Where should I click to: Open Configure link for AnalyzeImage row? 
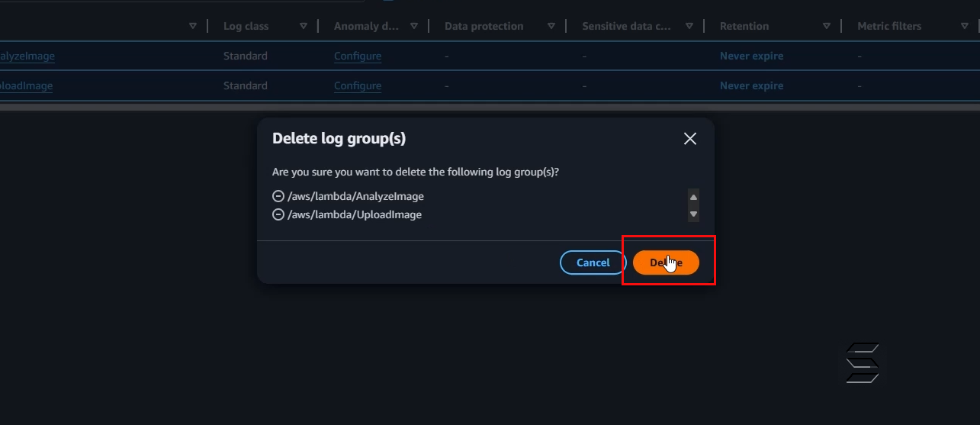pos(358,56)
